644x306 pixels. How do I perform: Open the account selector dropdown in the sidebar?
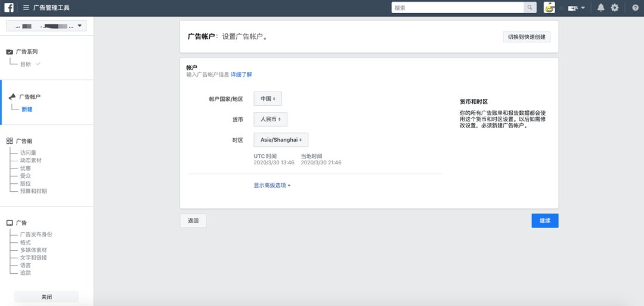[x=47, y=26]
